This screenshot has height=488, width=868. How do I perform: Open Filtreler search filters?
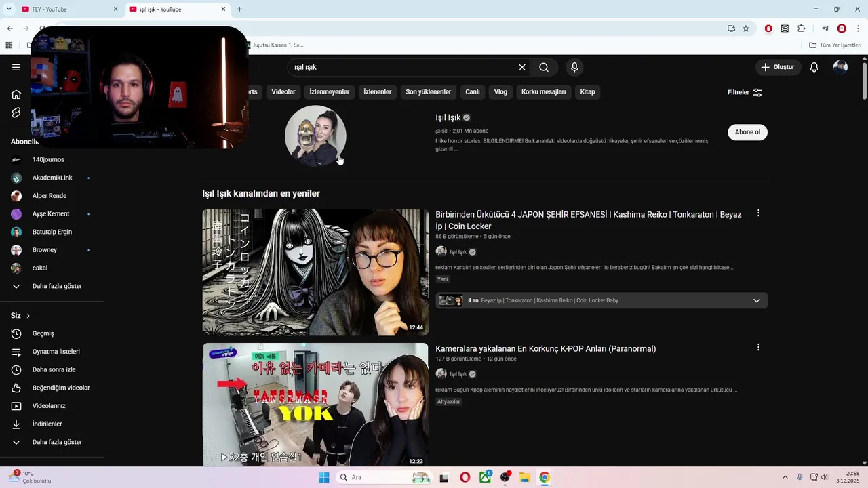tap(745, 92)
